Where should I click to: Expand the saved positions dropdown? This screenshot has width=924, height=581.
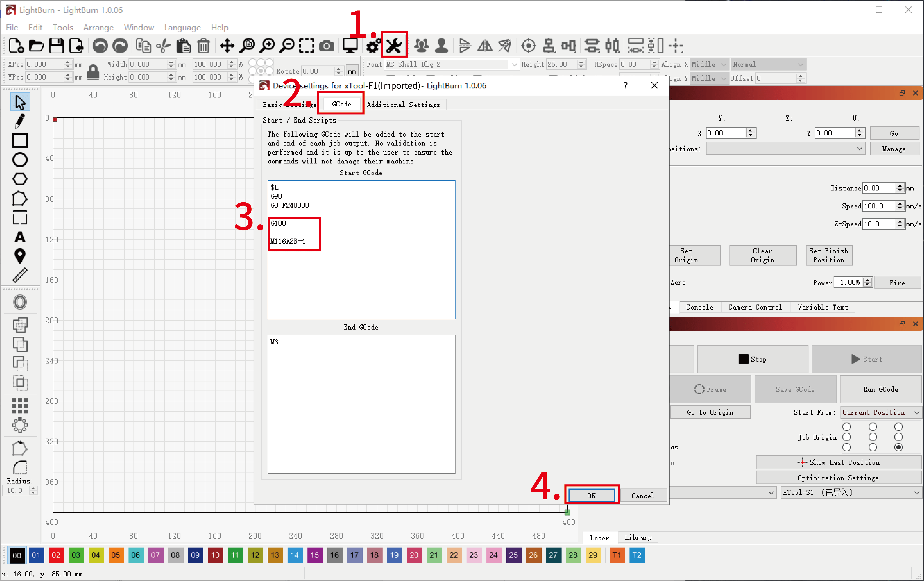click(785, 149)
